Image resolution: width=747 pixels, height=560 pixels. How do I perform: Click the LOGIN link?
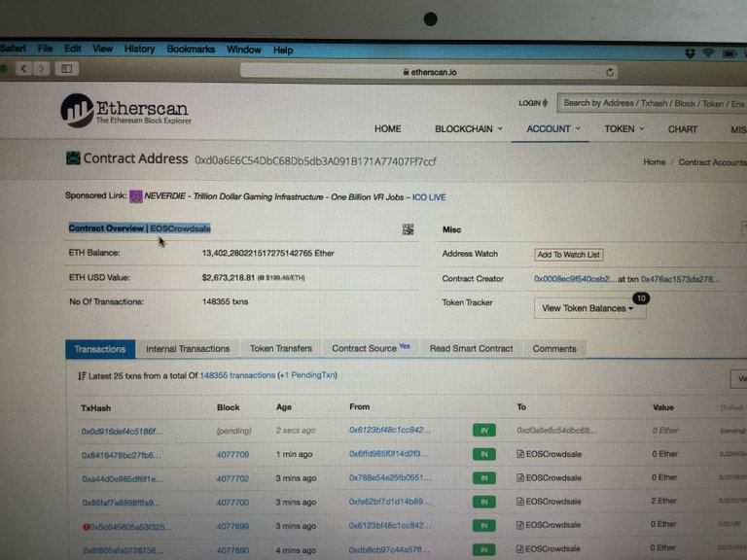(x=533, y=103)
